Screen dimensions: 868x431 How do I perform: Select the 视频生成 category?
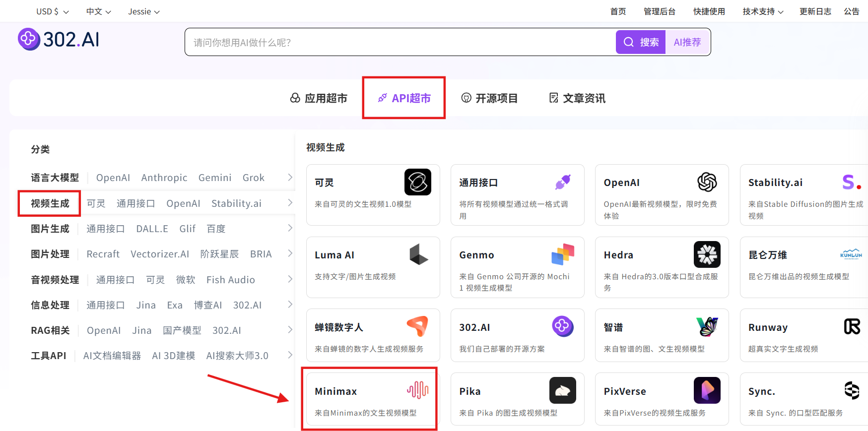click(x=50, y=203)
